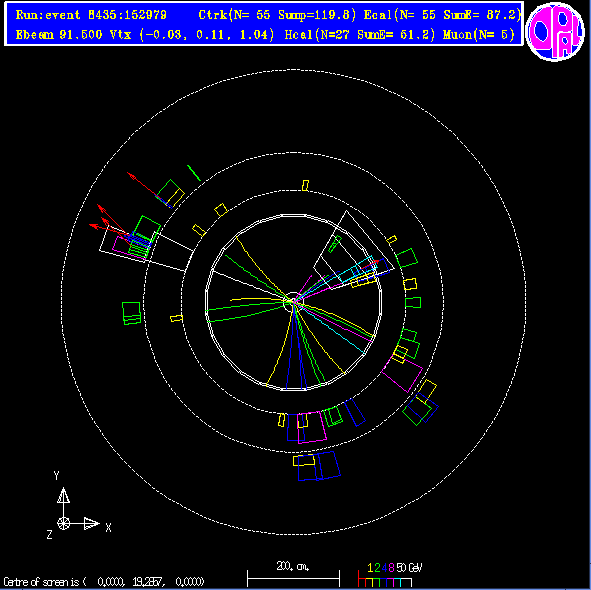
Task: Click the Centre of screen coordinates text
Action: 104,581
